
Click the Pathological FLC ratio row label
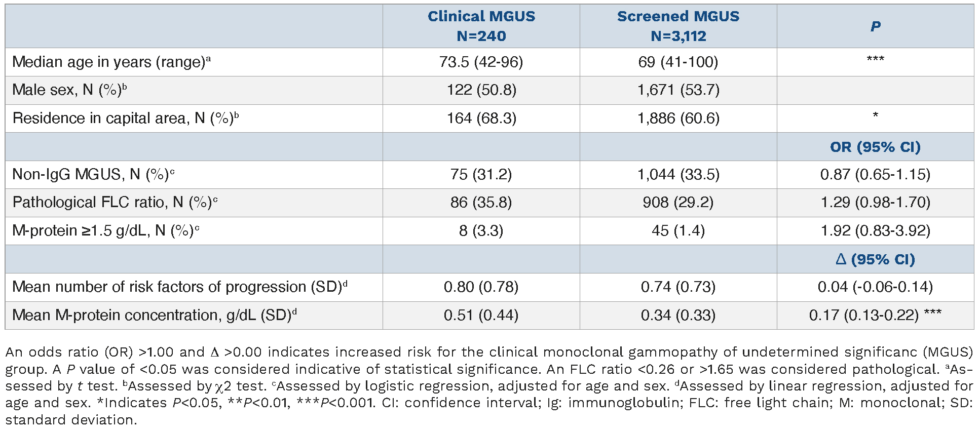(115, 203)
